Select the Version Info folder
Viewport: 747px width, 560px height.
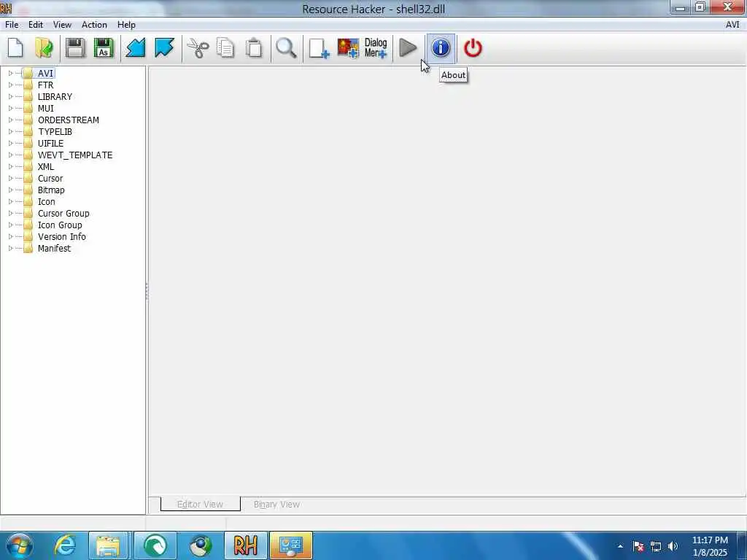[x=62, y=237]
